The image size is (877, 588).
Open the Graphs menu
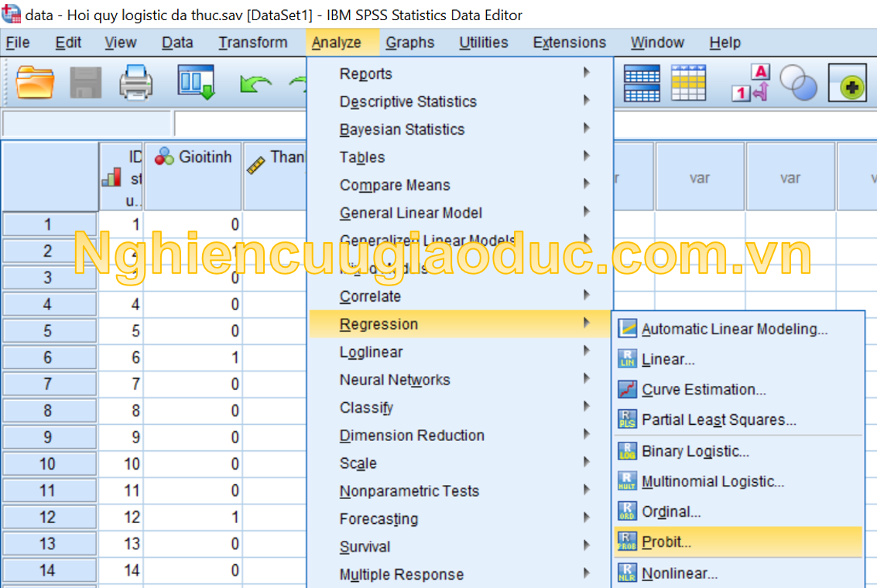tap(409, 43)
